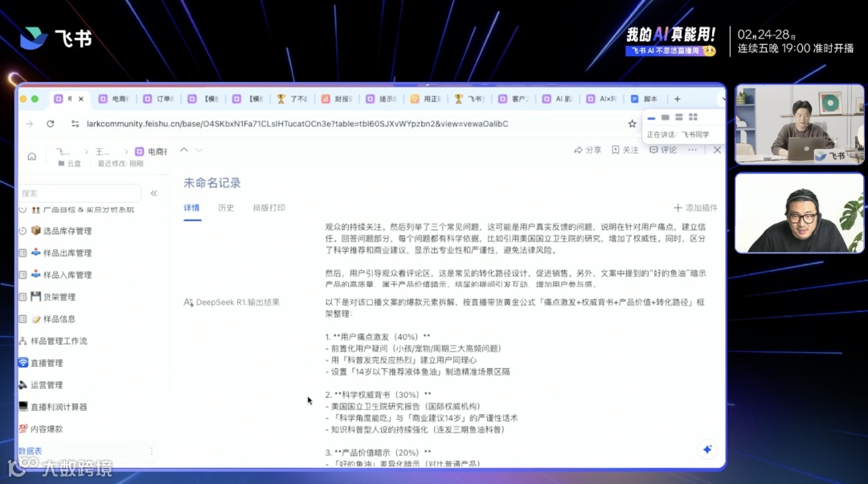Select grid layout in meeting overlay
The width and height of the screenshot is (868, 484).
click(693, 117)
